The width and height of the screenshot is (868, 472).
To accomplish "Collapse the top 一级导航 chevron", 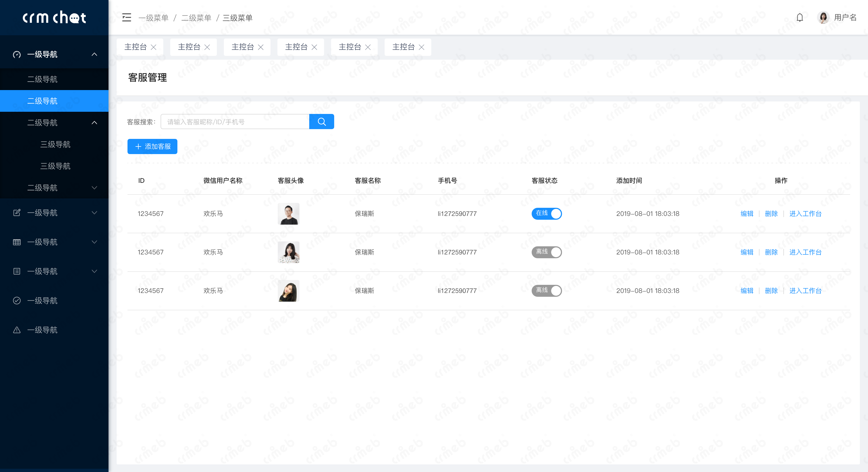I will [x=94, y=54].
